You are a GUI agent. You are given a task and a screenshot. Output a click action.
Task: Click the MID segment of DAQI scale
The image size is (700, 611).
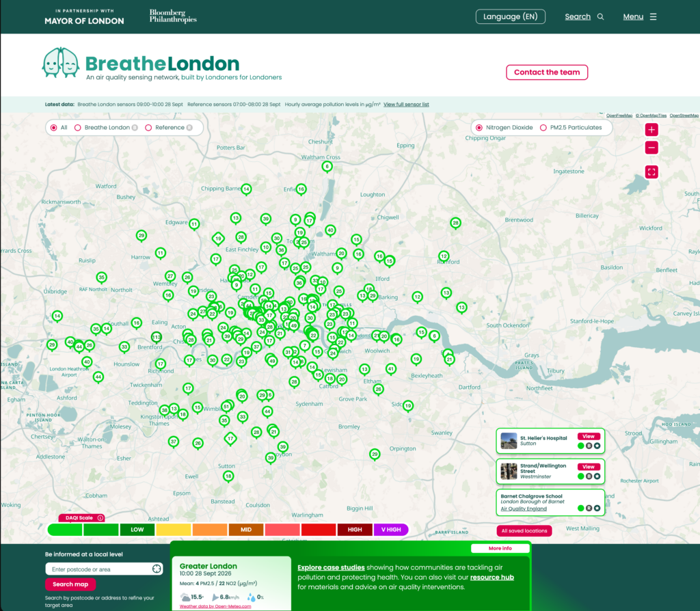(x=246, y=530)
